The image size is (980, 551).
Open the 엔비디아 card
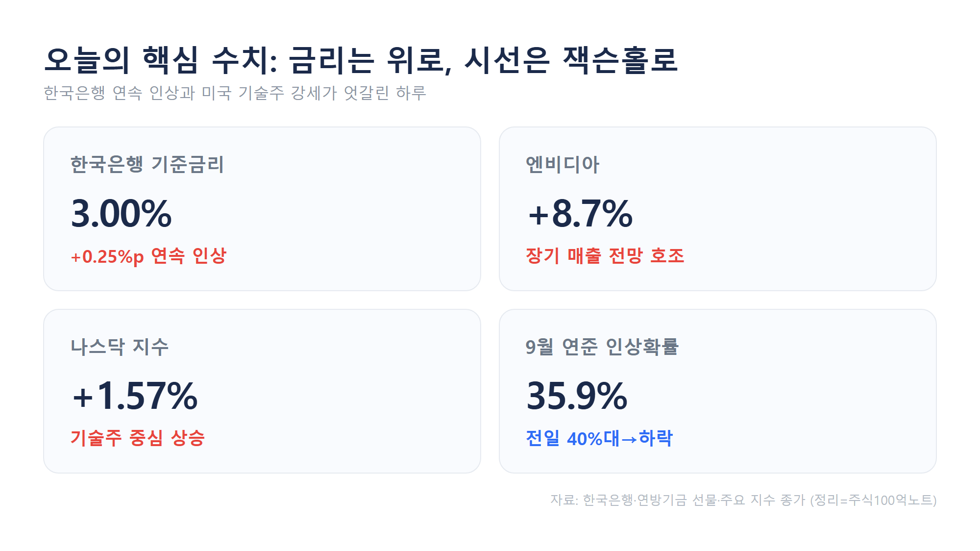pyautogui.click(x=718, y=209)
